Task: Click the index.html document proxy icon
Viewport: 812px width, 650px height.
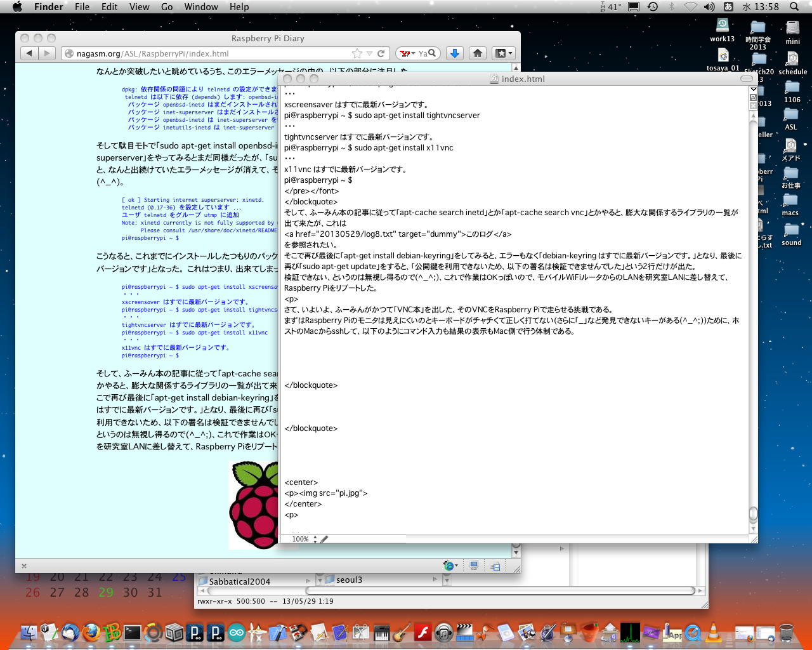Action: [494, 79]
